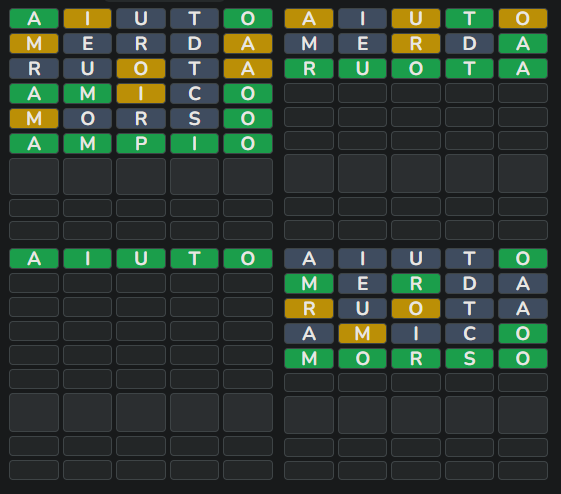The image size is (561, 494).
Task: Click gray U tile of RUOTA, bottom-right board
Action: tap(362, 308)
